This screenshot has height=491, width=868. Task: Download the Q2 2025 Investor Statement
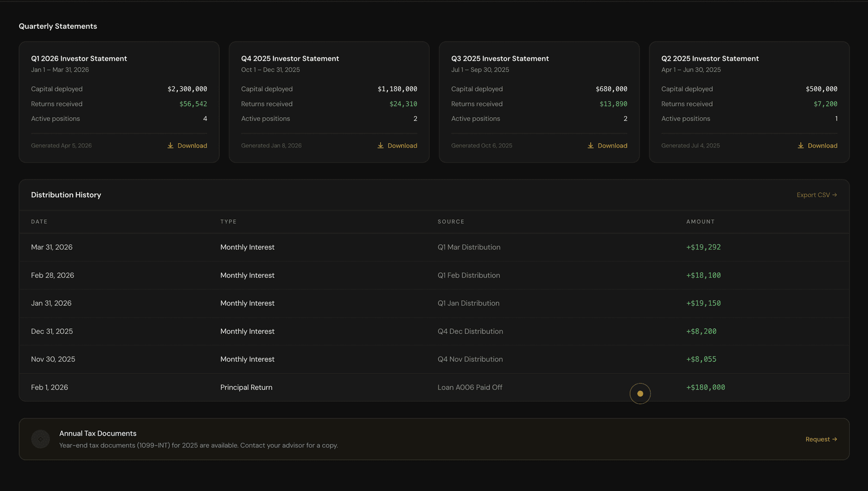(817, 145)
